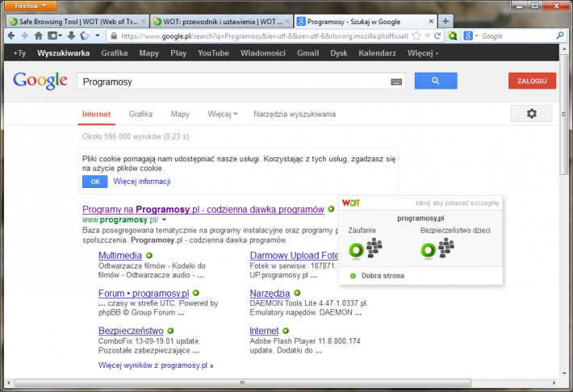Open the Forum • programosy.pl sitelink
The image size is (573, 392).
point(144,293)
